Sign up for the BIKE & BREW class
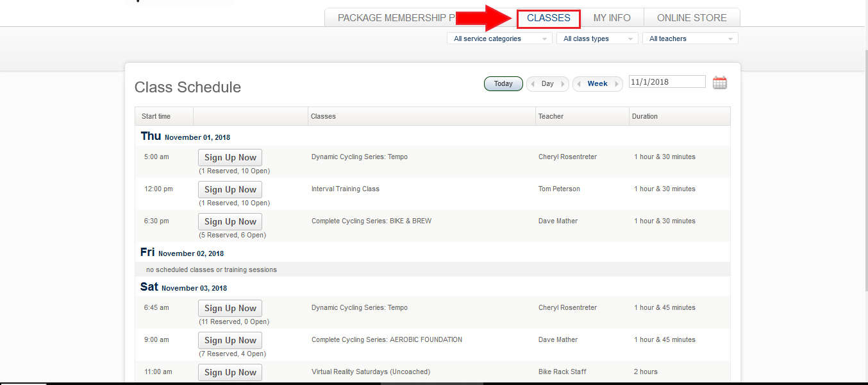868x385 pixels. 230,222
